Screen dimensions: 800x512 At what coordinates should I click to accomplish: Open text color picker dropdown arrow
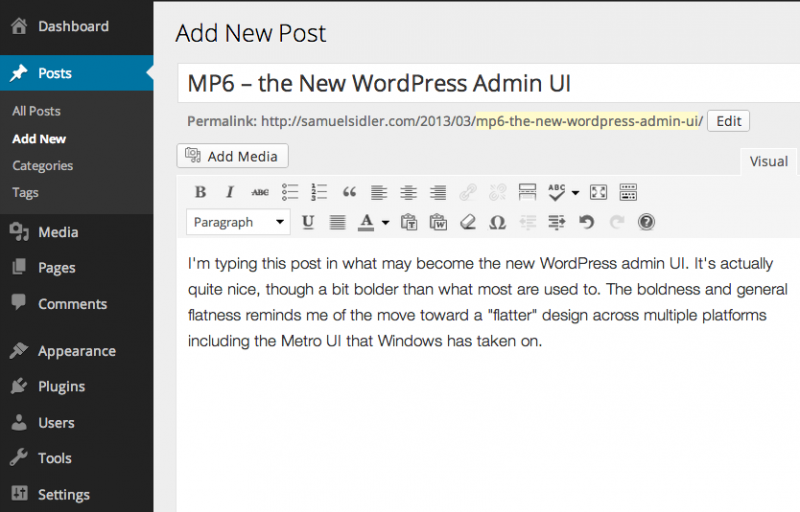coord(385,222)
